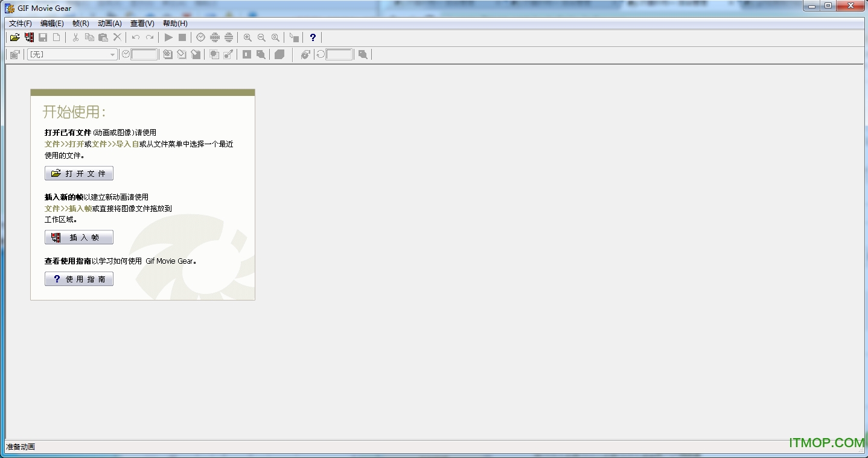Open the [无] dropdown combo box
The width and height of the screenshot is (868, 458).
pos(72,54)
